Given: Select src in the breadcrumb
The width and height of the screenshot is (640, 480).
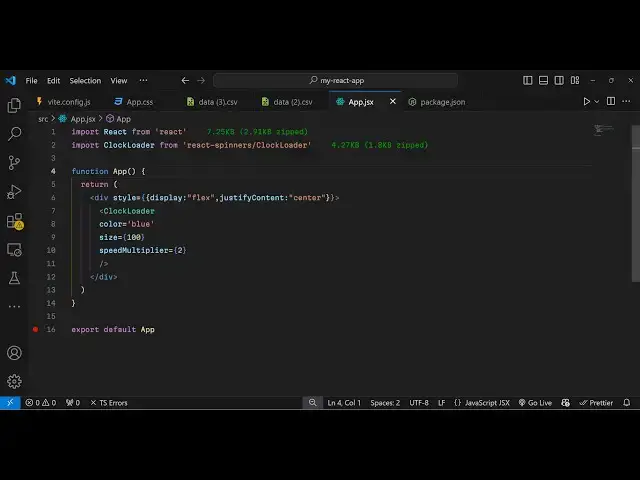Looking at the screenshot, I should pyautogui.click(x=43, y=119).
